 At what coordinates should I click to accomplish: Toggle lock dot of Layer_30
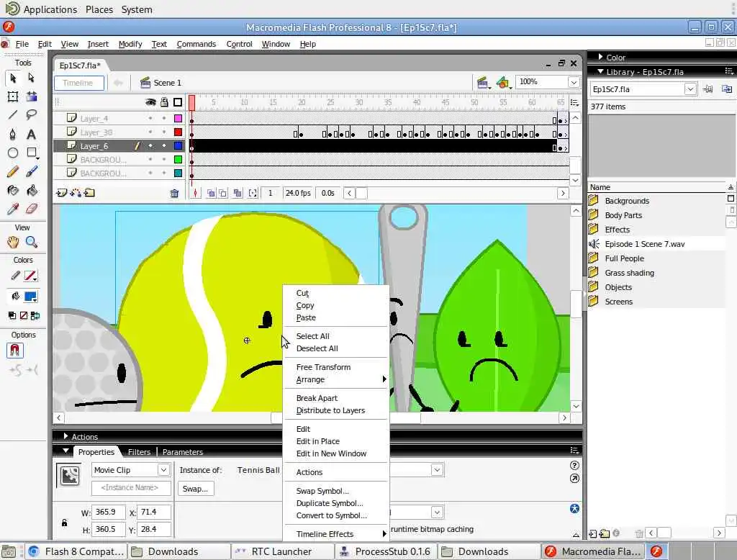[164, 132]
